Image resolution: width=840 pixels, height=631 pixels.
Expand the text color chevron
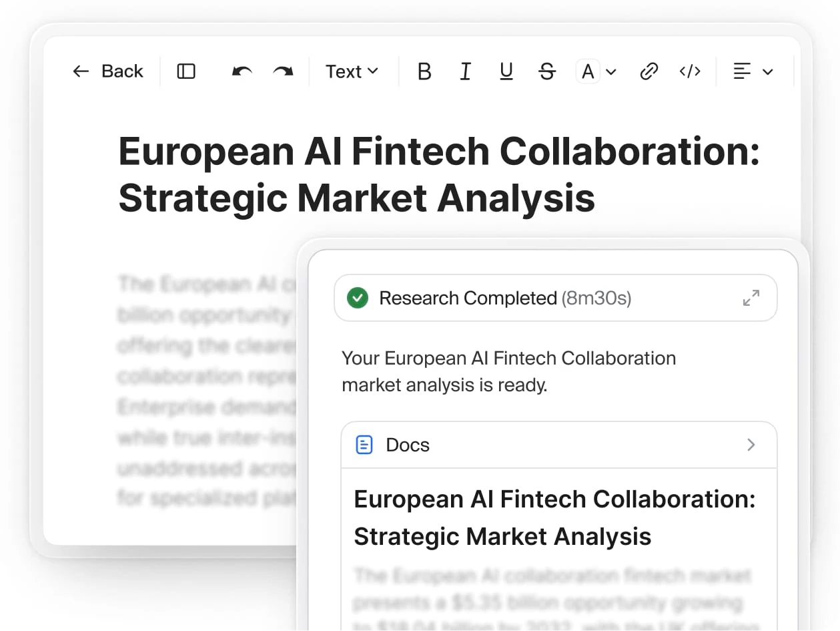point(611,71)
